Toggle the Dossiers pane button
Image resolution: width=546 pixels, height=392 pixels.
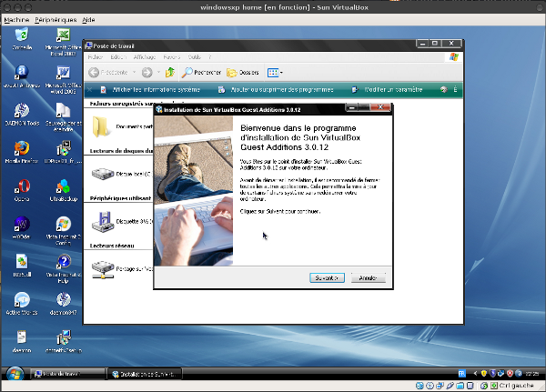[243, 73]
